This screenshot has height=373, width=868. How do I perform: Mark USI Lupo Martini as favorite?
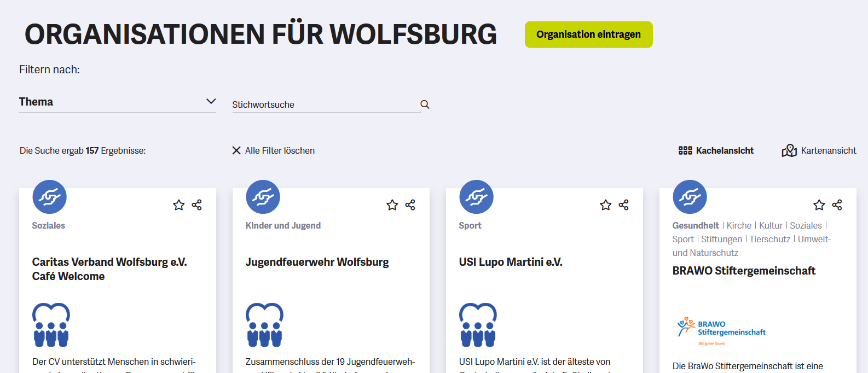click(x=606, y=205)
